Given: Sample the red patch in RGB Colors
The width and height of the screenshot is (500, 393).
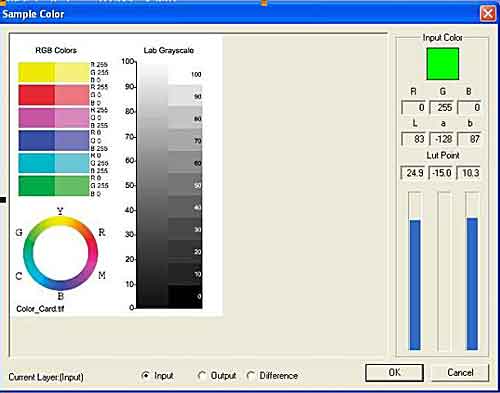Looking at the screenshot, I should (36, 95).
